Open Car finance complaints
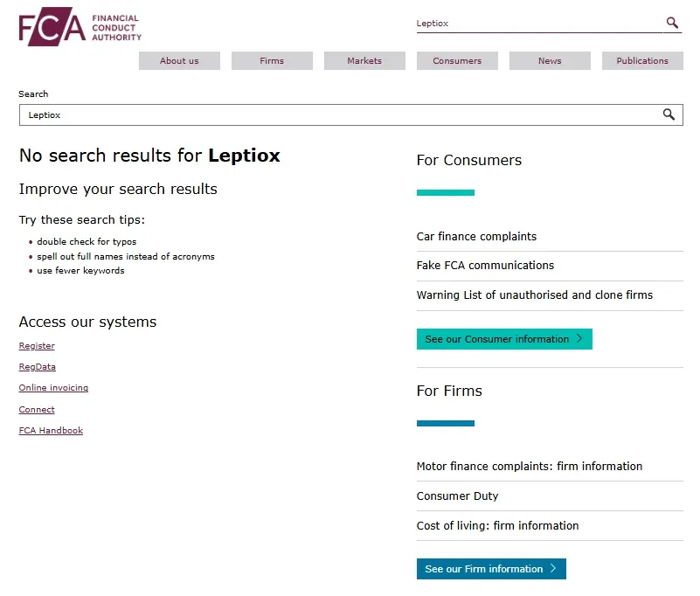The height and width of the screenshot is (596, 700). coord(476,237)
